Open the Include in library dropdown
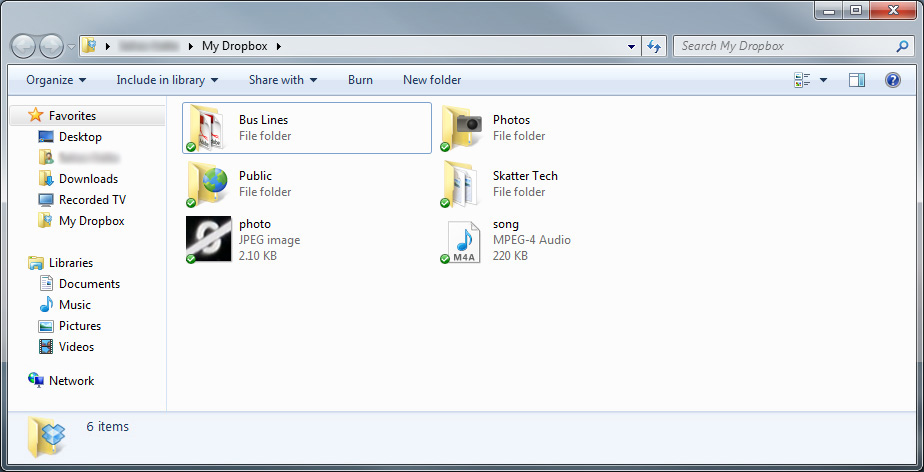The width and height of the screenshot is (924, 472). coord(167,80)
